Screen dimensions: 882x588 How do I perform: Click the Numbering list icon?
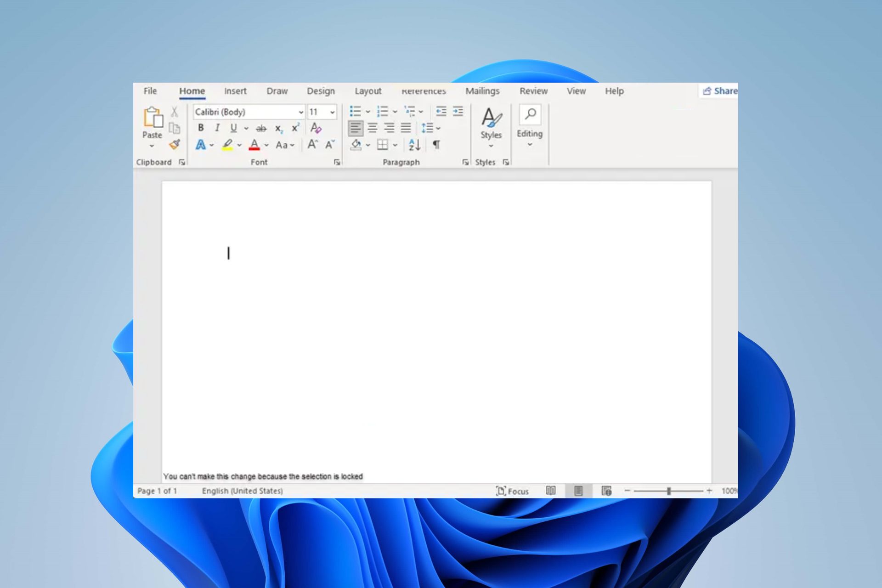click(382, 111)
